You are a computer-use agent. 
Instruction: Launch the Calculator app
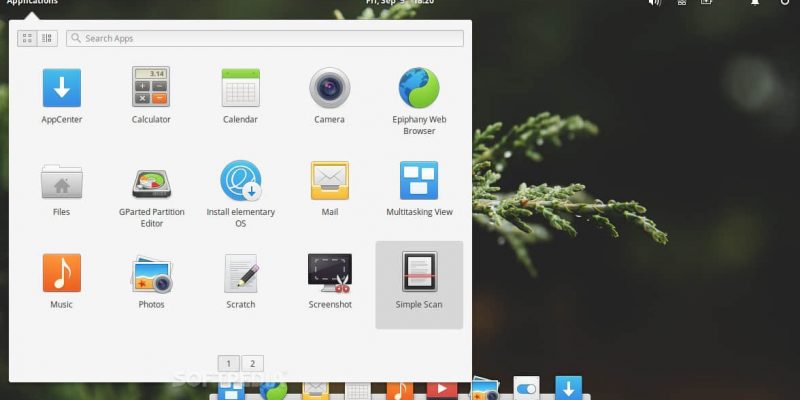point(151,87)
